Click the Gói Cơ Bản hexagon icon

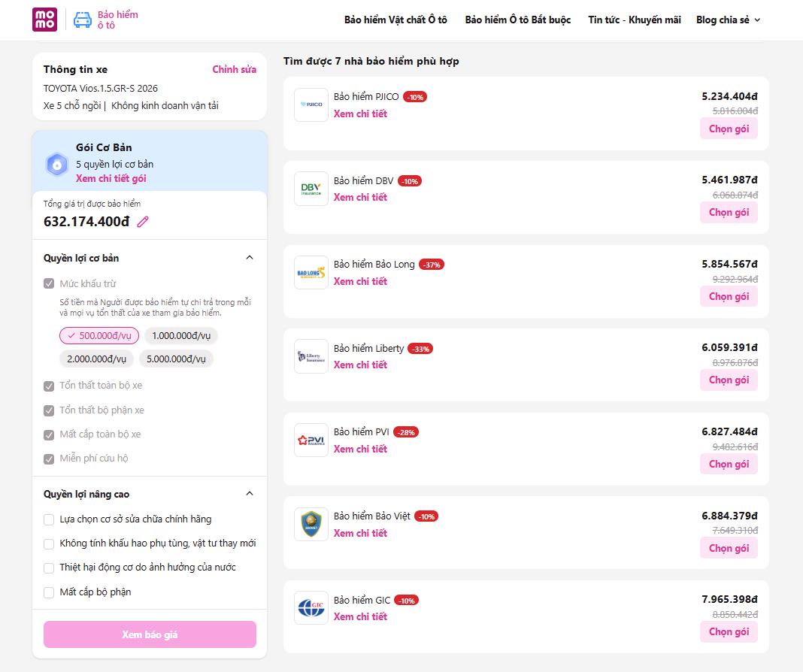(x=57, y=165)
